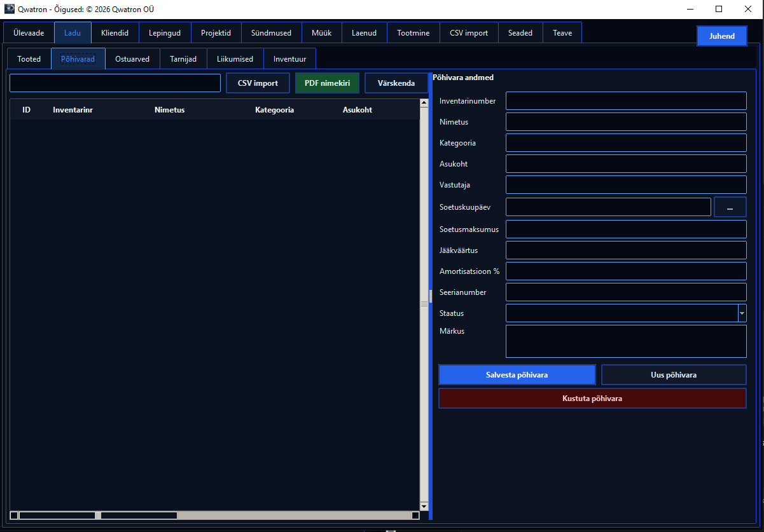Sort by the Kategooria column header
The image size is (764, 532).
(x=275, y=110)
